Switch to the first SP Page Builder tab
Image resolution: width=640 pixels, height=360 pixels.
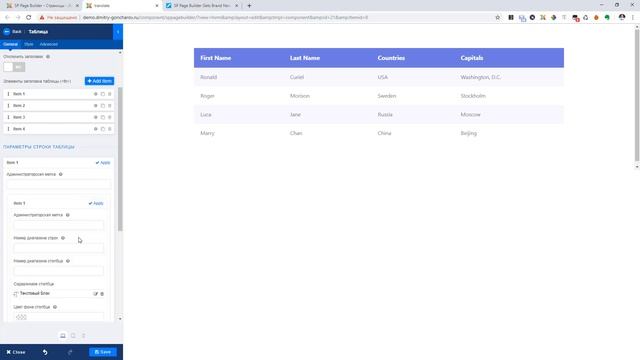coord(41,6)
